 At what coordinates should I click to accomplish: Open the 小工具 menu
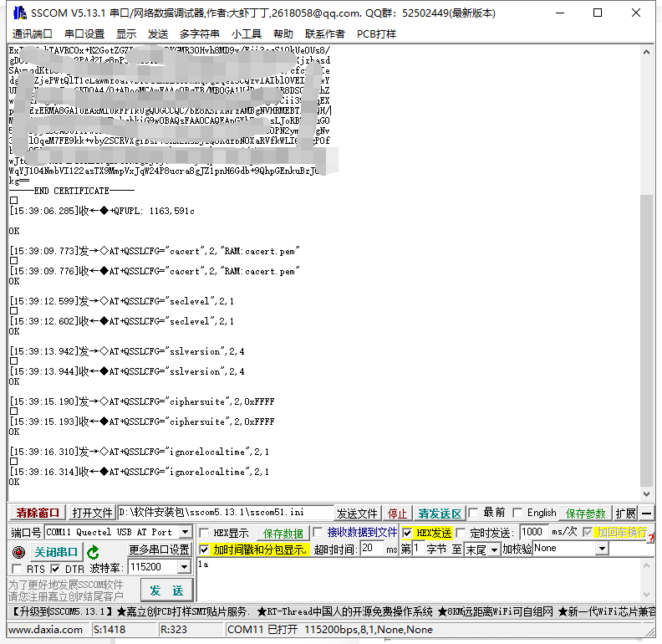pyautogui.click(x=246, y=33)
